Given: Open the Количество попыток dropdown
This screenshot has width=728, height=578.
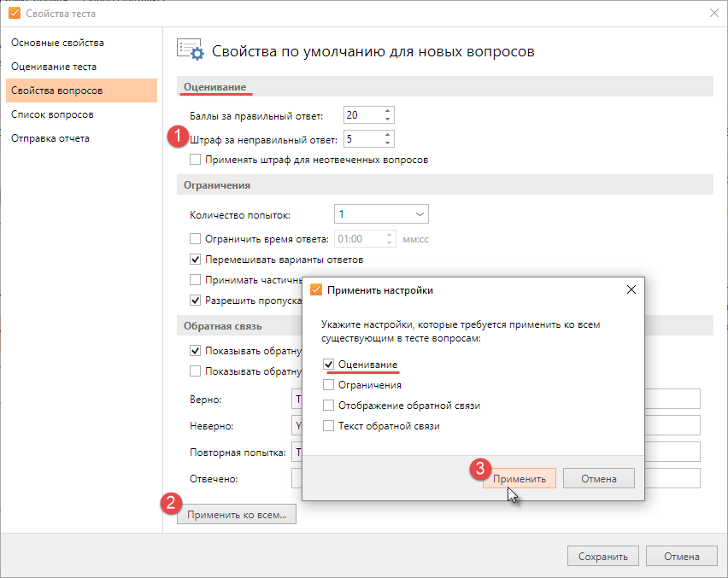Looking at the screenshot, I should pyautogui.click(x=381, y=214).
